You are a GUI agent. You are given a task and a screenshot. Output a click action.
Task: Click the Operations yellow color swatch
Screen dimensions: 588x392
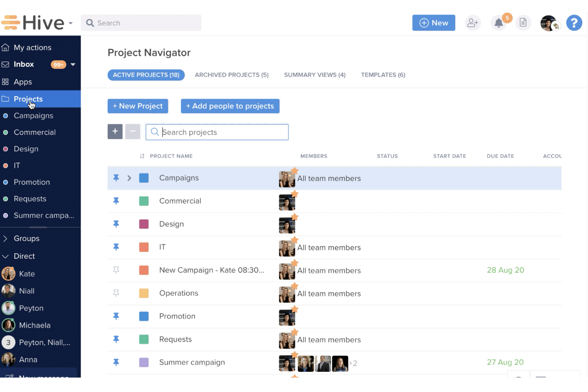[144, 293]
